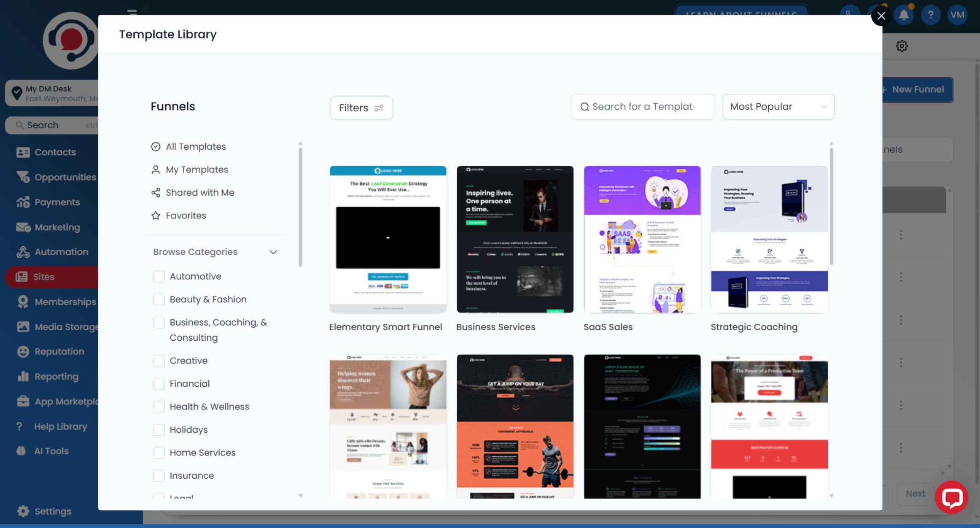The width and height of the screenshot is (980, 528).
Task: Click the Elementary Smart Funnel title
Action: coord(385,327)
